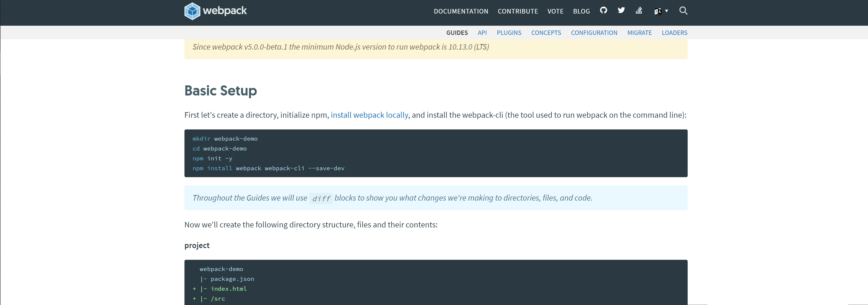Select the CONTRIBUTE menu item

click(x=518, y=11)
